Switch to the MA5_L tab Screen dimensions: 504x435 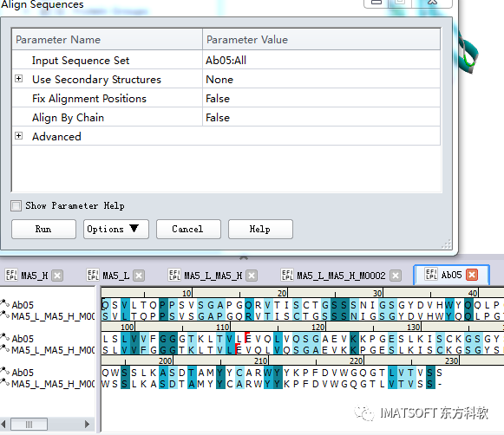(115, 276)
